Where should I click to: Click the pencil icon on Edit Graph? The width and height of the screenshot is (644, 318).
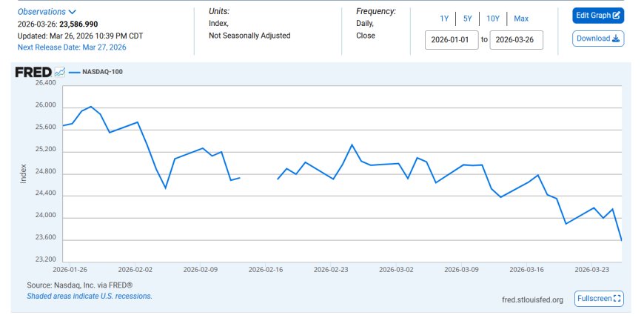click(x=617, y=16)
